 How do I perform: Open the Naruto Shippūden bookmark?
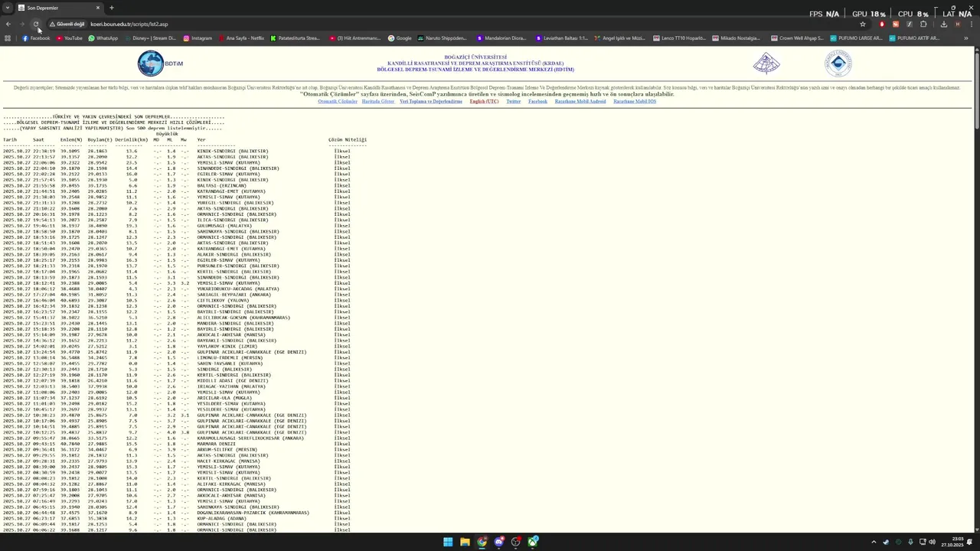[x=442, y=38]
